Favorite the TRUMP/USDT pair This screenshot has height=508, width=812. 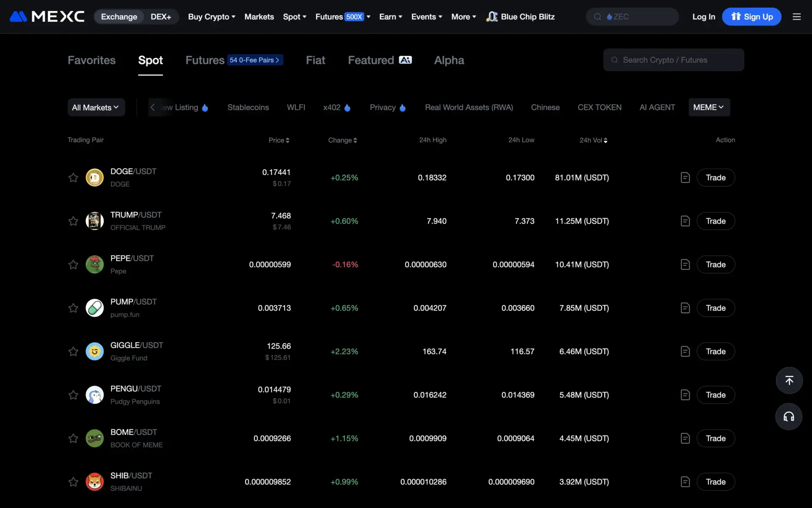(x=73, y=221)
